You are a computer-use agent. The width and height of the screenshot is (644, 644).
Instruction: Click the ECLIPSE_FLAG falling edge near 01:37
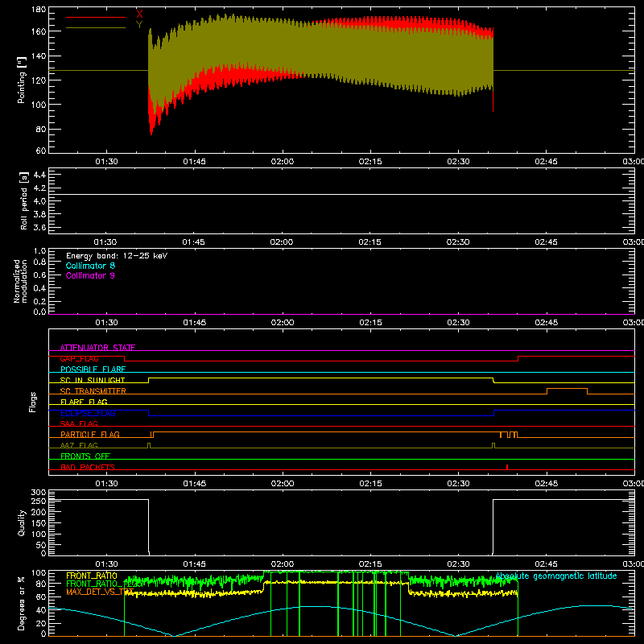click(x=149, y=413)
